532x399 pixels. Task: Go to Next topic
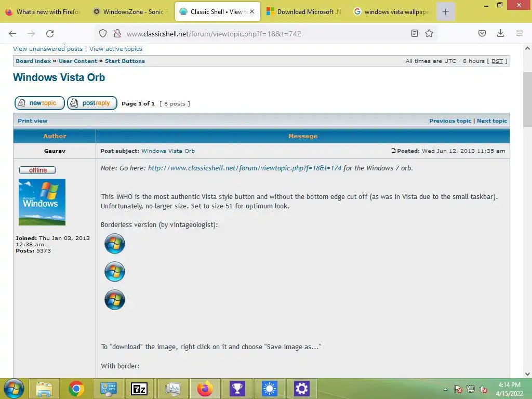click(492, 121)
